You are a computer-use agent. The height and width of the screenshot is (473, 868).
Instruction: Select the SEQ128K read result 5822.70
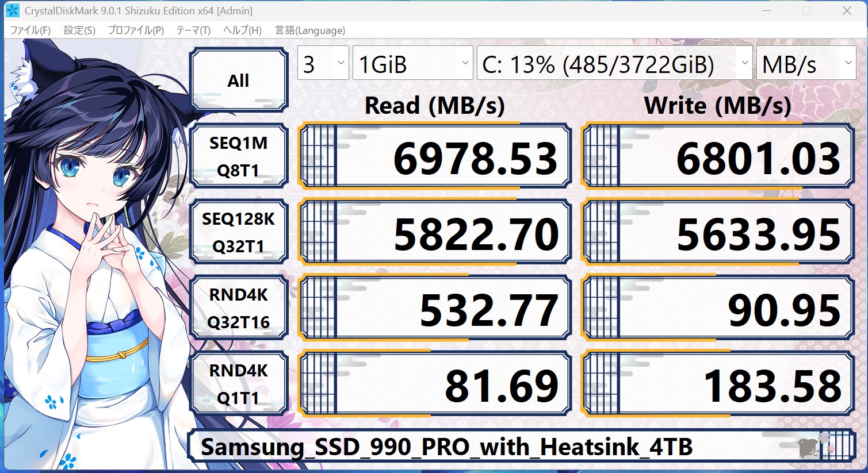[x=435, y=232]
